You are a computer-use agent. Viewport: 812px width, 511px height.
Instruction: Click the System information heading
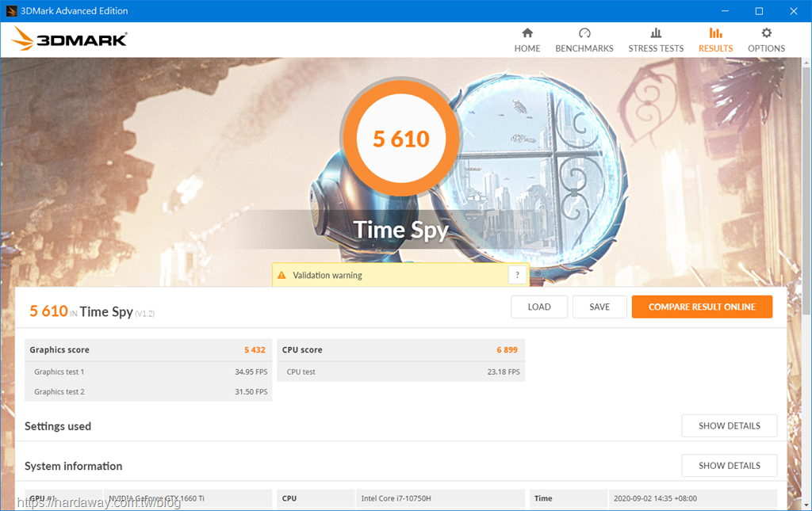click(73, 466)
